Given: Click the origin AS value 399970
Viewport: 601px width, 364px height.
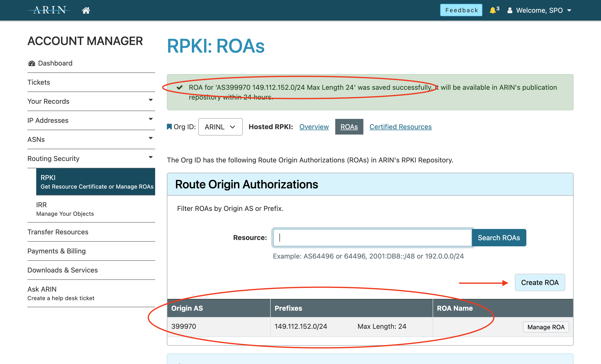Looking at the screenshot, I should pyautogui.click(x=184, y=326).
